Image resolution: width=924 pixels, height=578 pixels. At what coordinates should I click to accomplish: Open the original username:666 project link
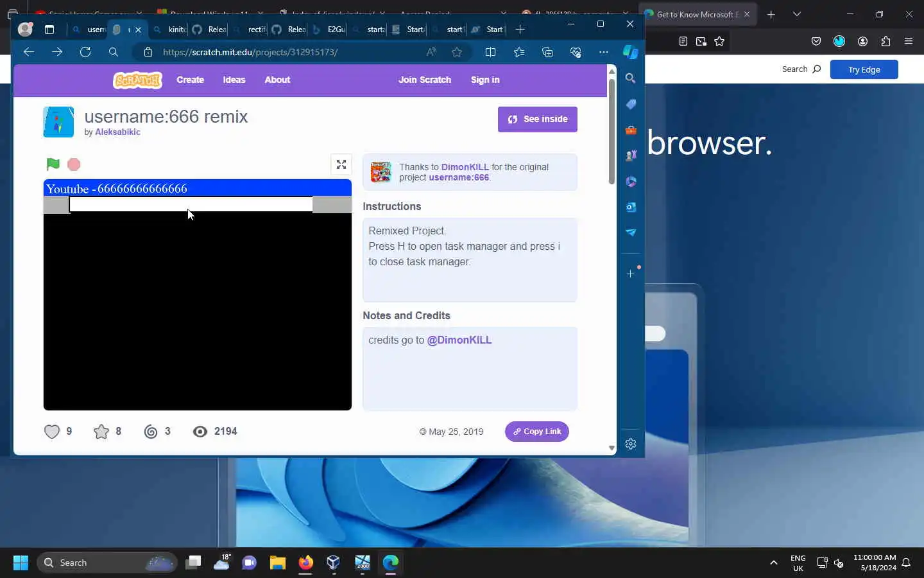tap(459, 177)
